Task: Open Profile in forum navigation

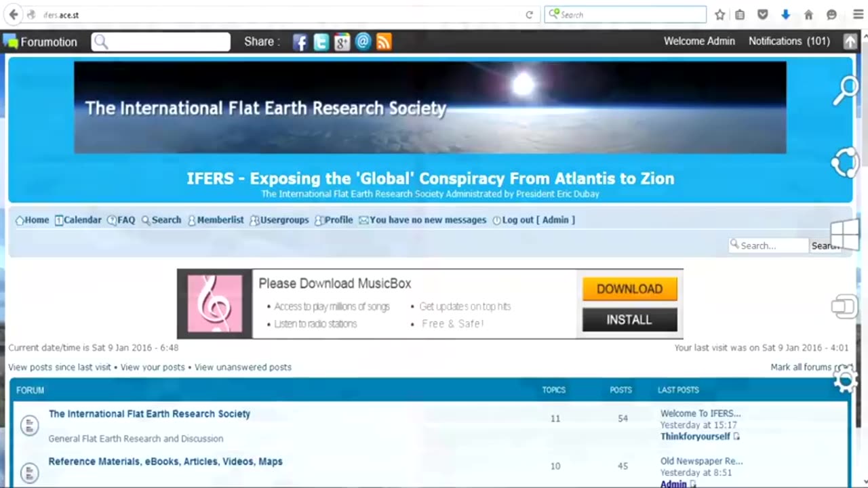Action: 334,220
